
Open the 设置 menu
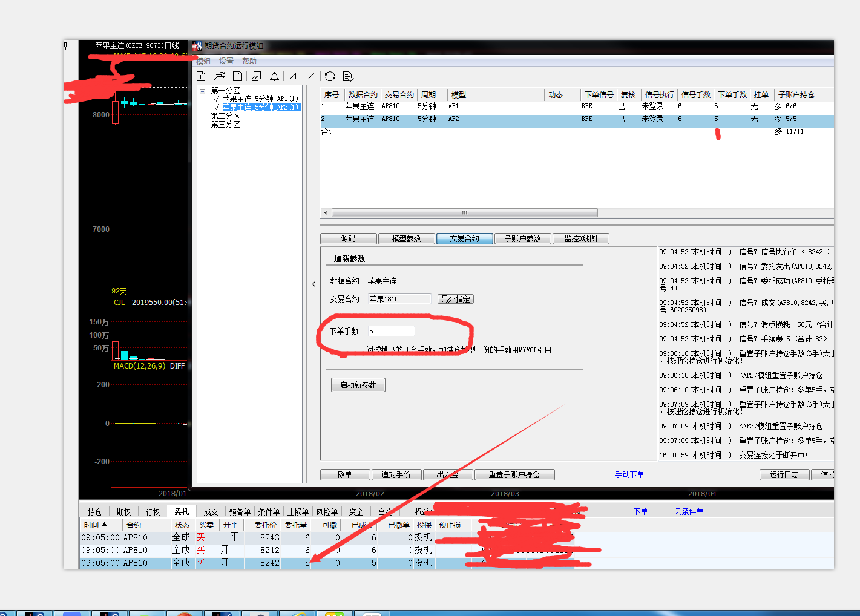226,61
